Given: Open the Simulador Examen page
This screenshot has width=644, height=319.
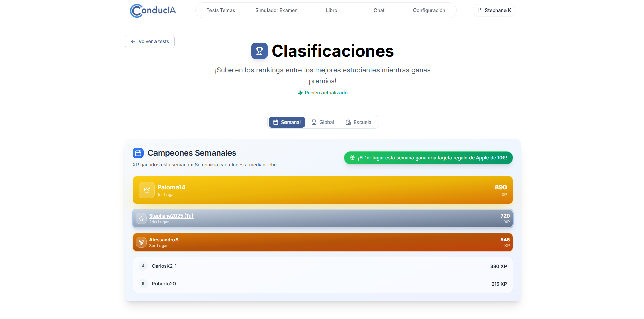Looking at the screenshot, I should tap(276, 10).
